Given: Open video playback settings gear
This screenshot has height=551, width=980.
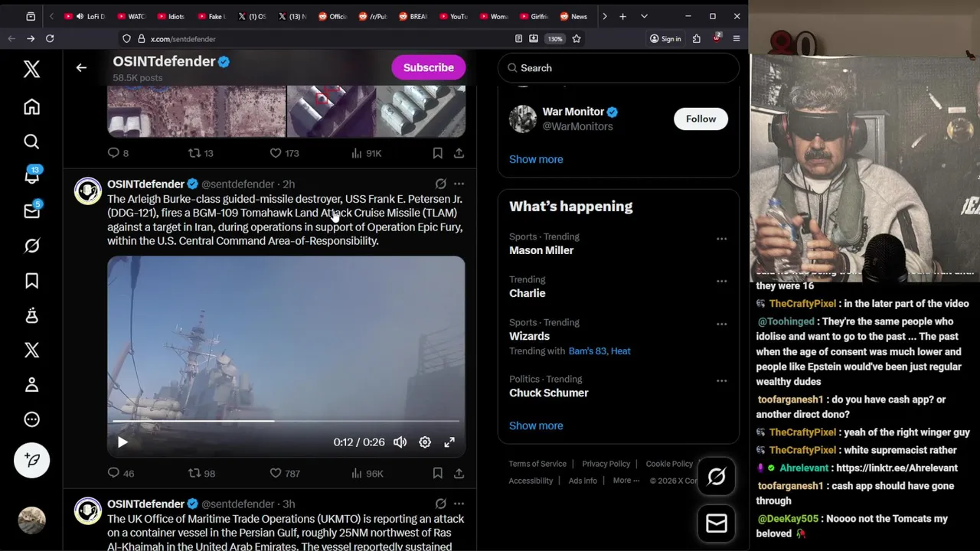Looking at the screenshot, I should [x=425, y=442].
